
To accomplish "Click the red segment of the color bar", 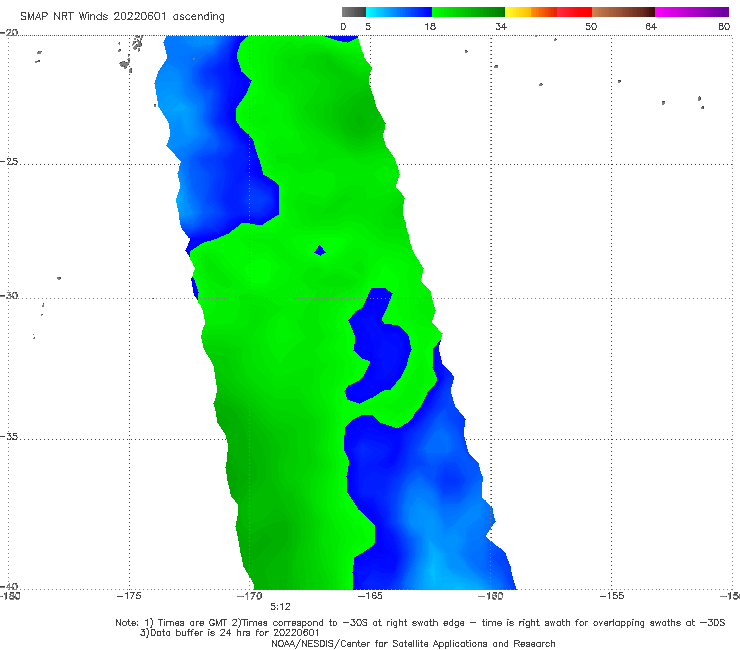I will (x=574, y=12).
